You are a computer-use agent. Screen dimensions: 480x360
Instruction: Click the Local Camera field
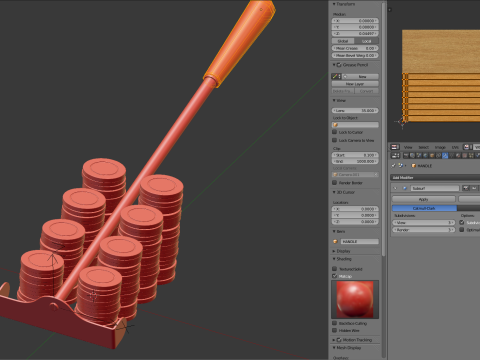[355, 175]
